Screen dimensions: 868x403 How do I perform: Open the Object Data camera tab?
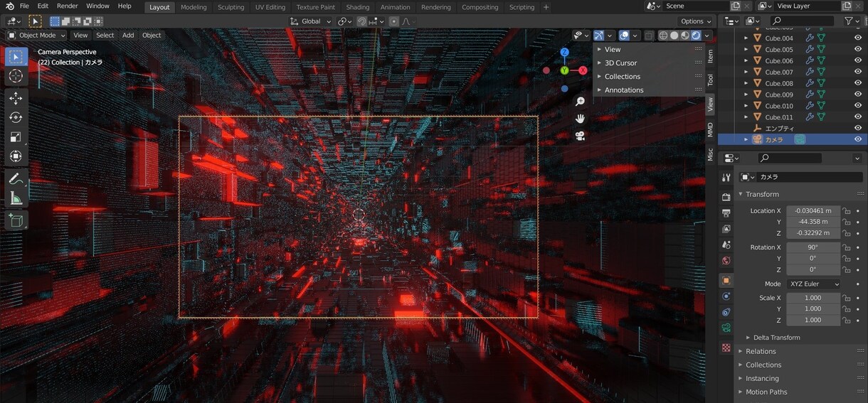tap(726, 328)
